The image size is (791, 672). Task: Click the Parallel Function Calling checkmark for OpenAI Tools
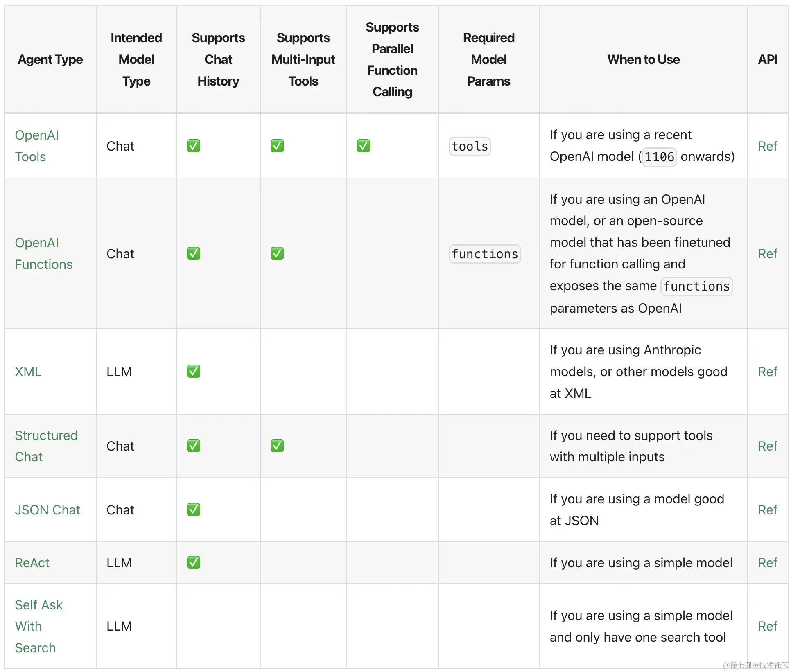click(x=363, y=146)
